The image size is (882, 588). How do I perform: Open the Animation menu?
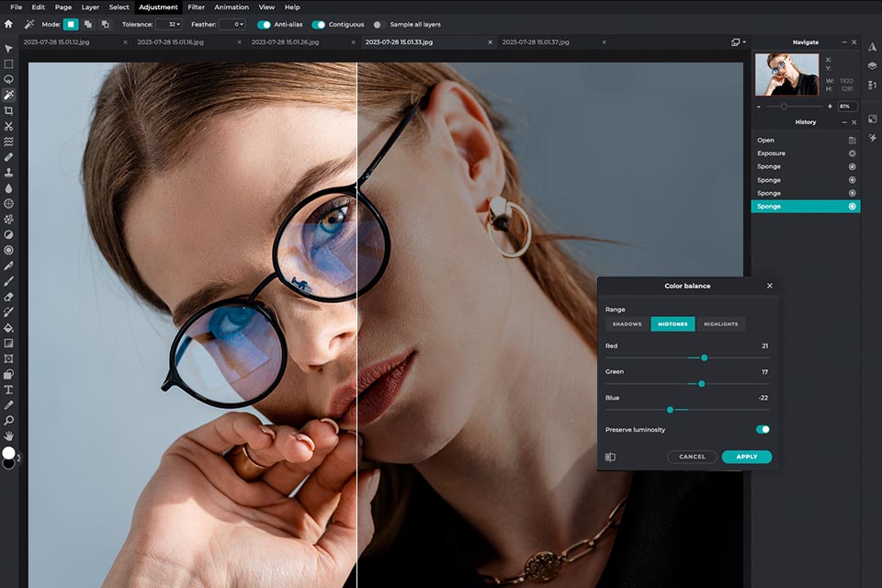pyautogui.click(x=232, y=7)
